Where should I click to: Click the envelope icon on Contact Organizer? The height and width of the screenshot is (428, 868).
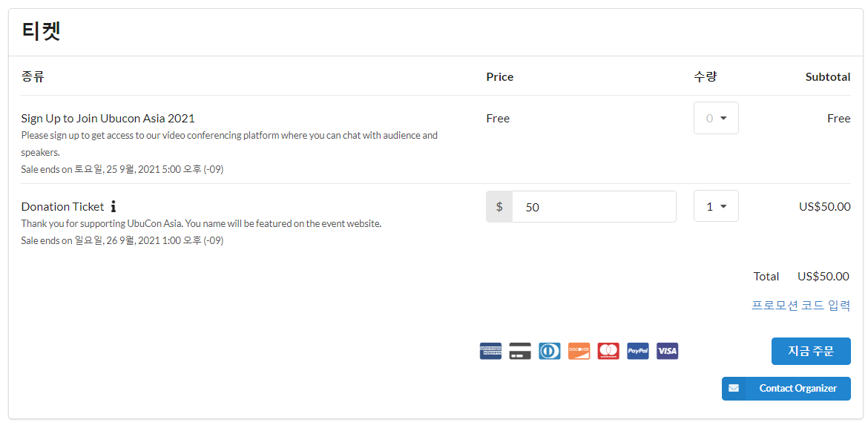point(734,388)
